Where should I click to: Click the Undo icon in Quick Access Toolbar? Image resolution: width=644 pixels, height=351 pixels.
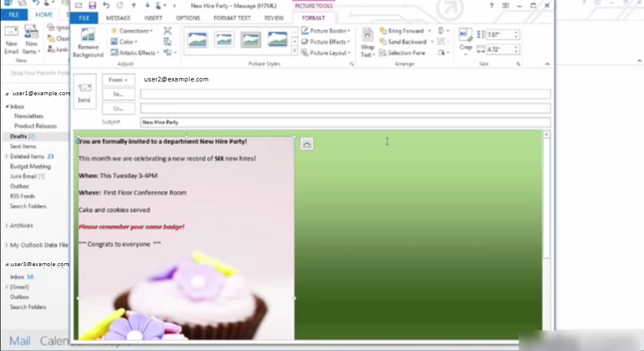(106, 5)
